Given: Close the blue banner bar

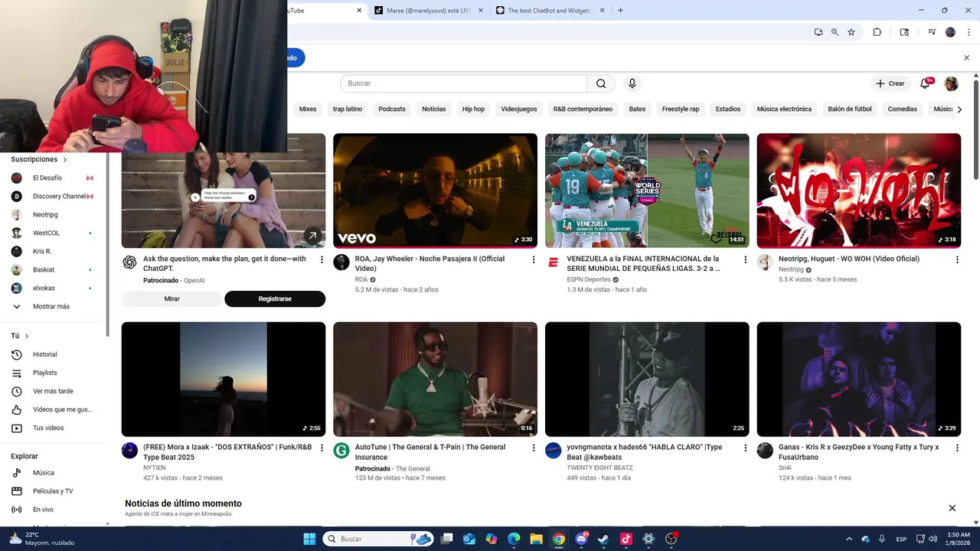Looking at the screenshot, I should pyautogui.click(x=966, y=57).
